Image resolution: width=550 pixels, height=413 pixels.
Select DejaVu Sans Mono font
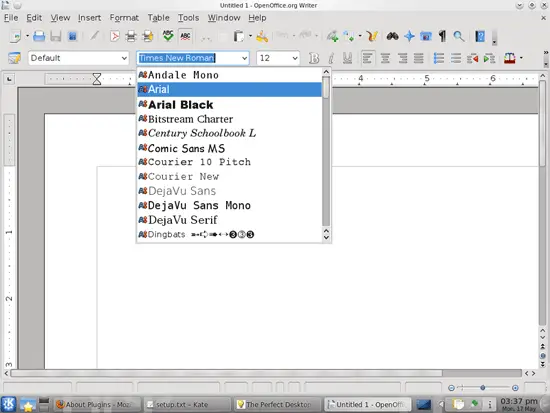tap(229, 205)
